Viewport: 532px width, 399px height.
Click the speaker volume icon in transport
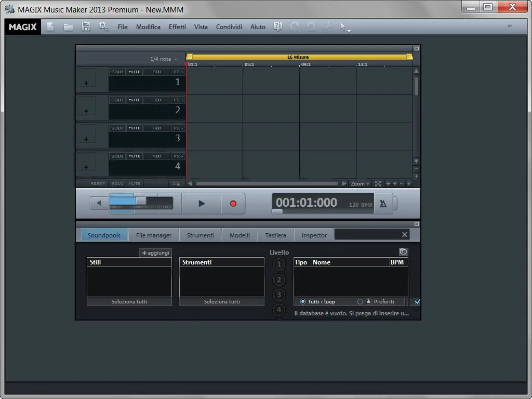click(x=99, y=203)
